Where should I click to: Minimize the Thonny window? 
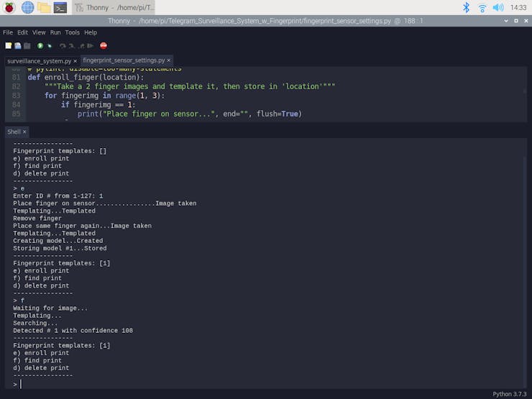[x=506, y=21]
